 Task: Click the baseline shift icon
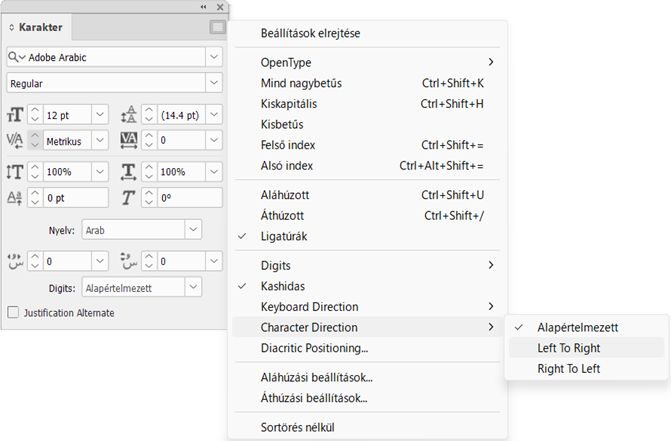pos(15,198)
